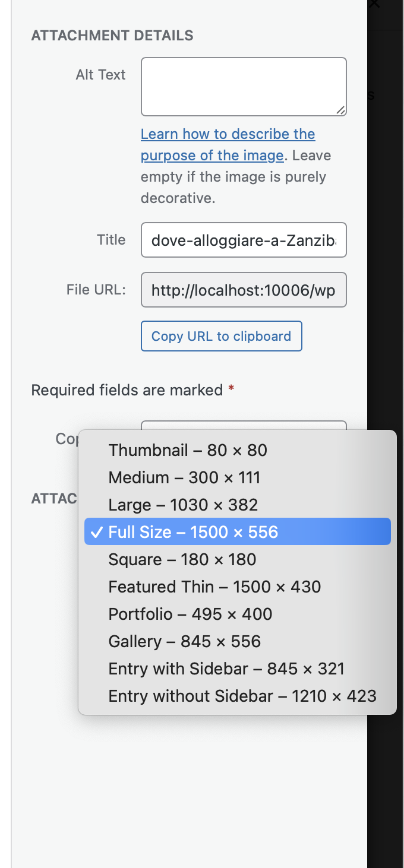Pick the Large – 1030 × 382 option
404x868 pixels.
pyautogui.click(x=183, y=505)
